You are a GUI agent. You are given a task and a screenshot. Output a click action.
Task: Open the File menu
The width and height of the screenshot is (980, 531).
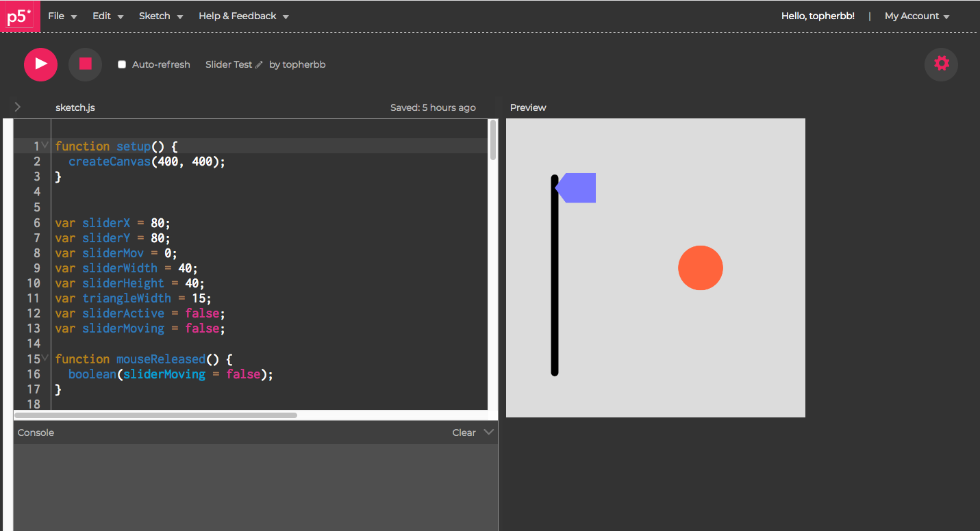coord(62,16)
